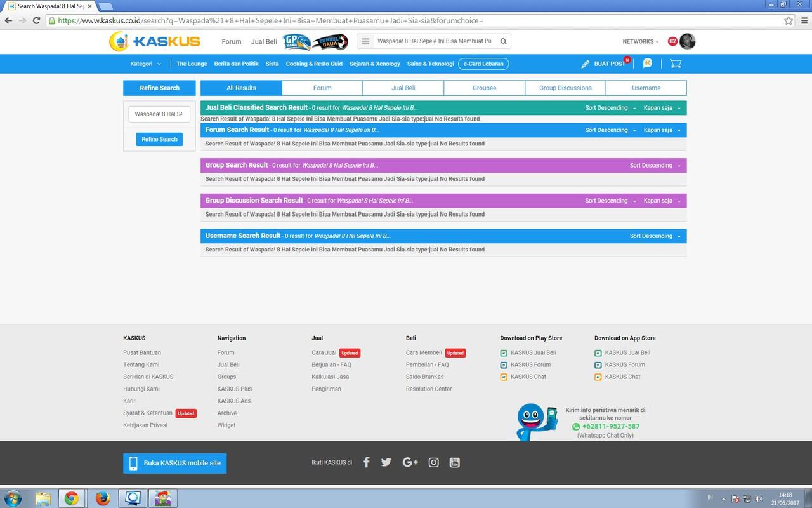Image resolution: width=812 pixels, height=508 pixels.
Task: Open Syarat & Ketentuan footer link
Action: tap(148, 413)
